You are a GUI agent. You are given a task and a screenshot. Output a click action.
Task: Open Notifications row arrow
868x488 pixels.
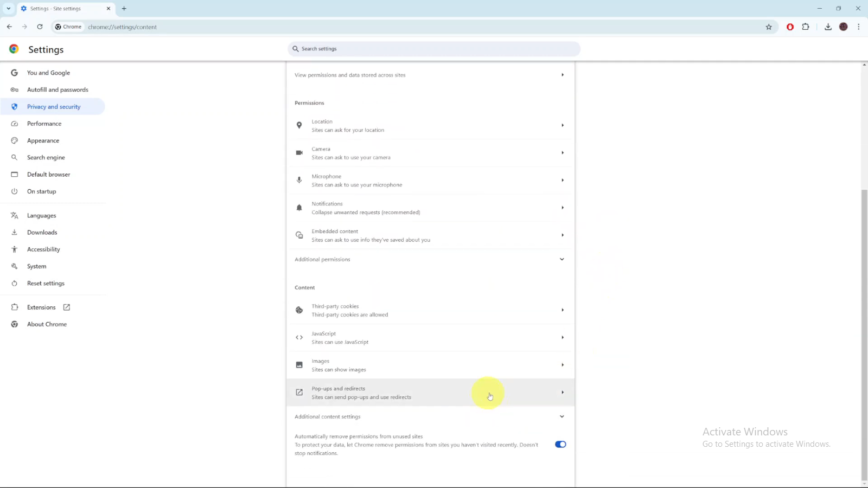[x=563, y=208]
